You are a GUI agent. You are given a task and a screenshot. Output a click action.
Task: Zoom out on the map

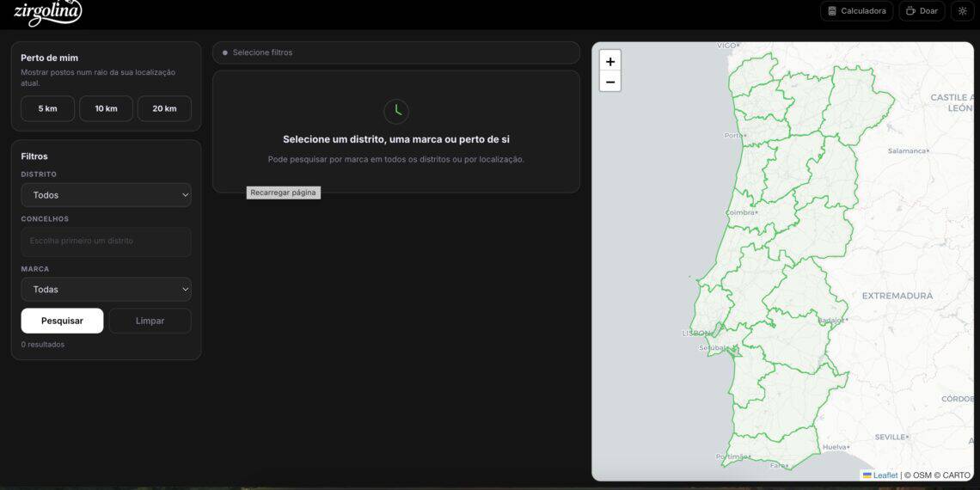pos(609,82)
